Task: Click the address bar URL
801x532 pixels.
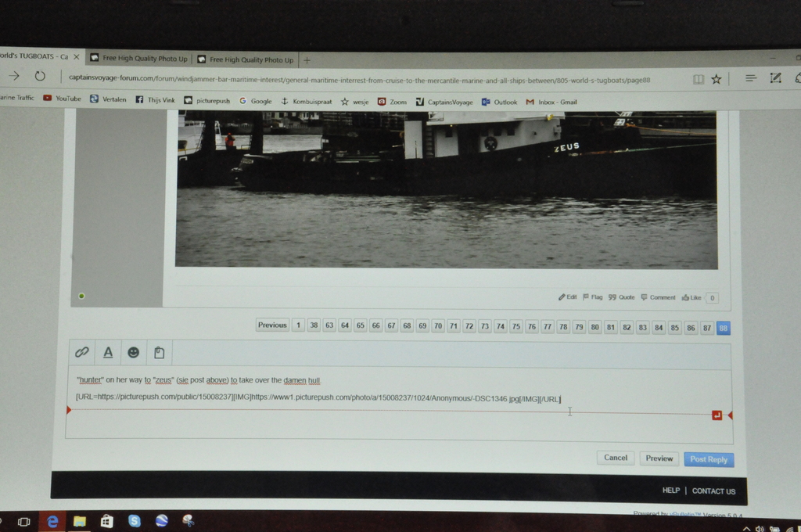Action: 359,79
